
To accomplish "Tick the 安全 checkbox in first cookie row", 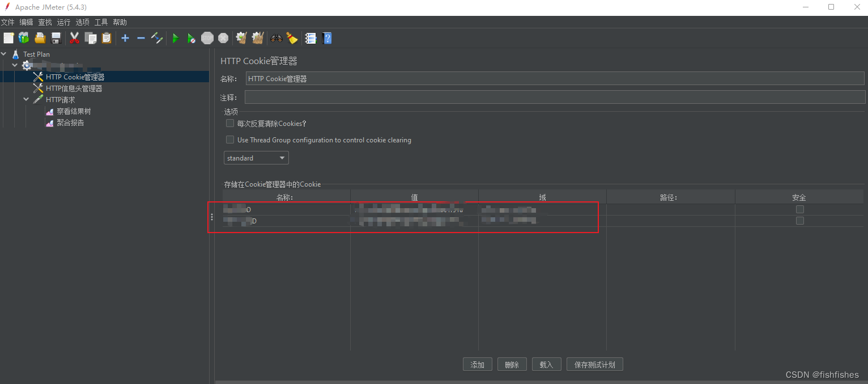I will click(x=800, y=209).
